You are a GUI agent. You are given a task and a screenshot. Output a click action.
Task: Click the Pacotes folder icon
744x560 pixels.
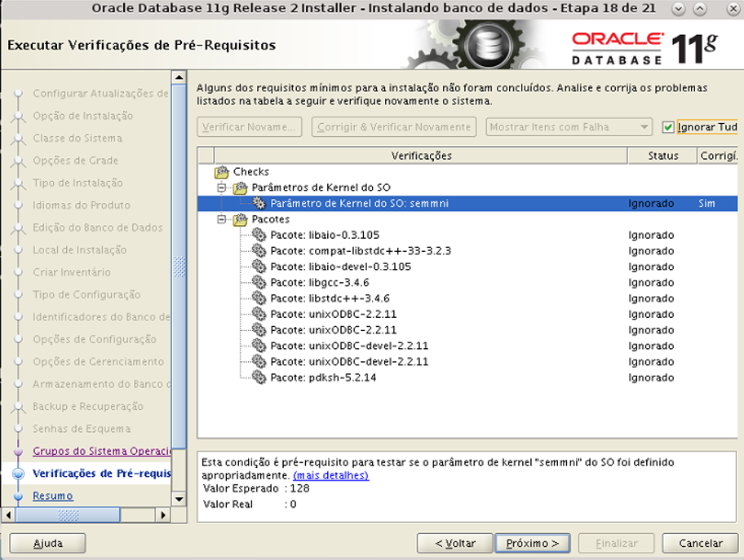click(240, 219)
